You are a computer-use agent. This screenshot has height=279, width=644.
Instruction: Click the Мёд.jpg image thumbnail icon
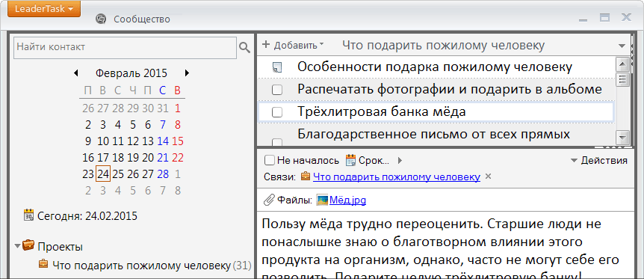click(323, 200)
